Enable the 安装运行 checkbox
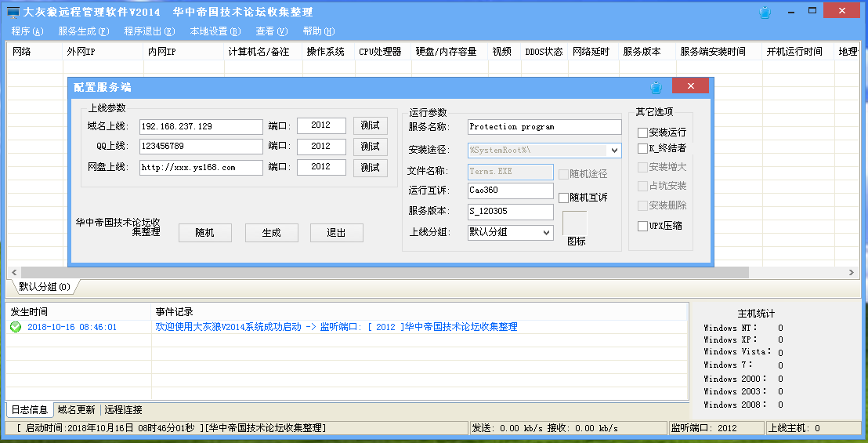Screen dimensions: 868x443 click(642, 133)
